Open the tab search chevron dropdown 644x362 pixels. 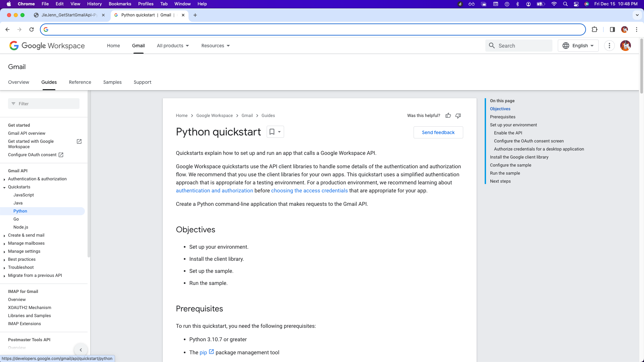(x=637, y=15)
